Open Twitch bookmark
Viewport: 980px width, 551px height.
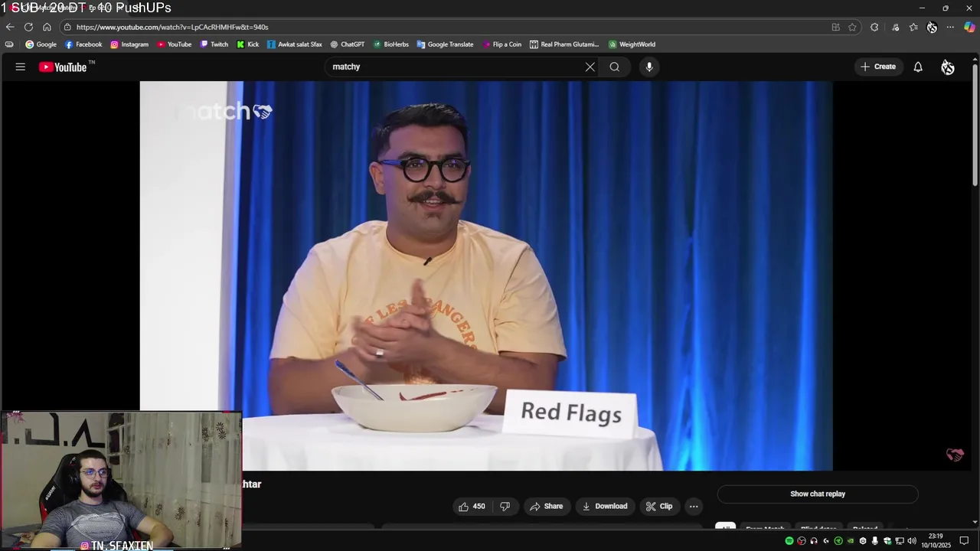point(214,44)
